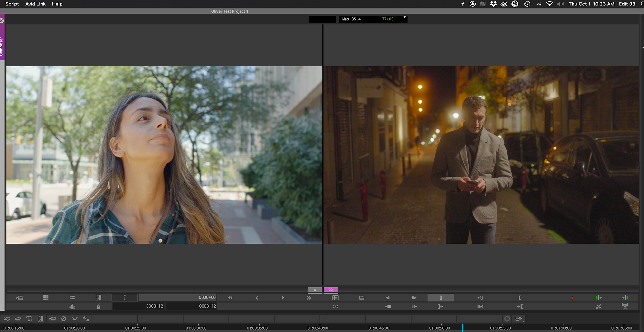
Task: Close the Composer panel tab
Action: (2, 21)
